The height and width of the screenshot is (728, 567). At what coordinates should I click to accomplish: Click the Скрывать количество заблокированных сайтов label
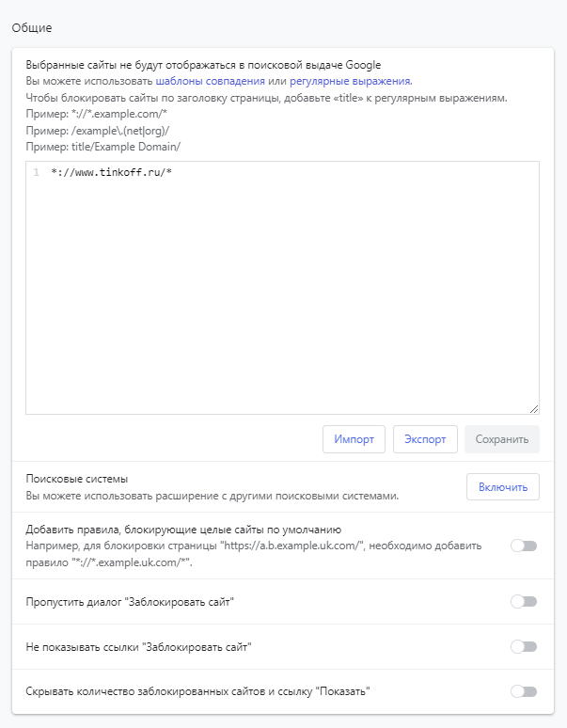(197, 691)
